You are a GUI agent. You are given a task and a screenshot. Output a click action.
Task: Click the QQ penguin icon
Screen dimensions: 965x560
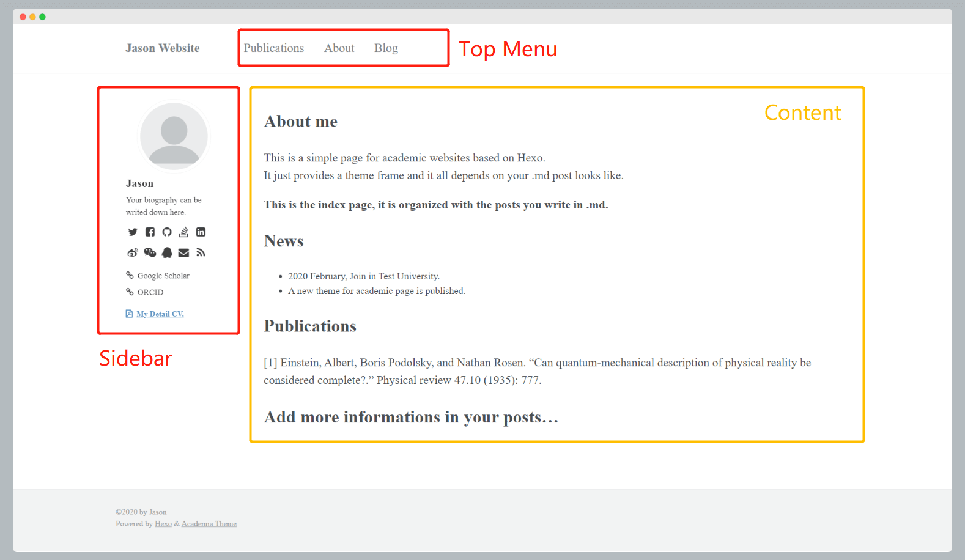tap(167, 252)
